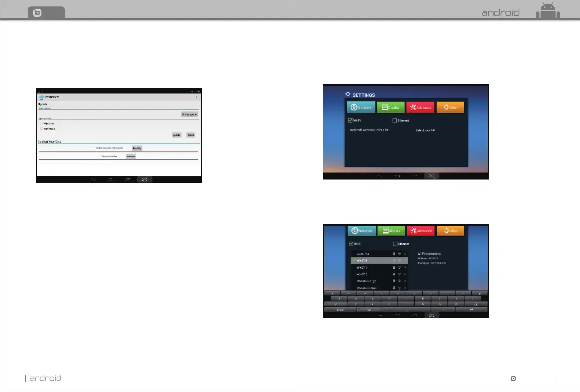Tap the Enter key on keyboard
Viewport: 580px width, 392px height.
point(472,309)
